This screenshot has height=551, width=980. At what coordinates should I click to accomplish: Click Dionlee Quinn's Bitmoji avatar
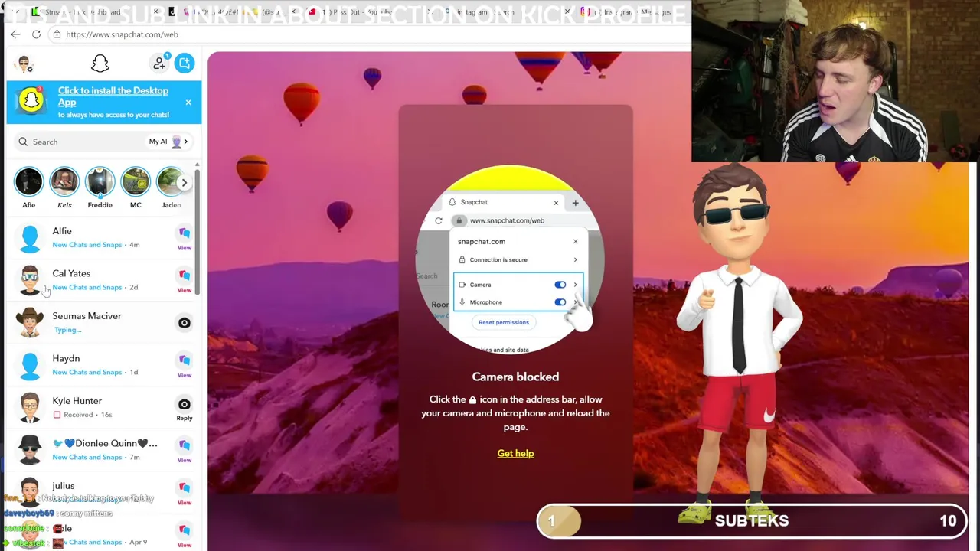[30, 450]
